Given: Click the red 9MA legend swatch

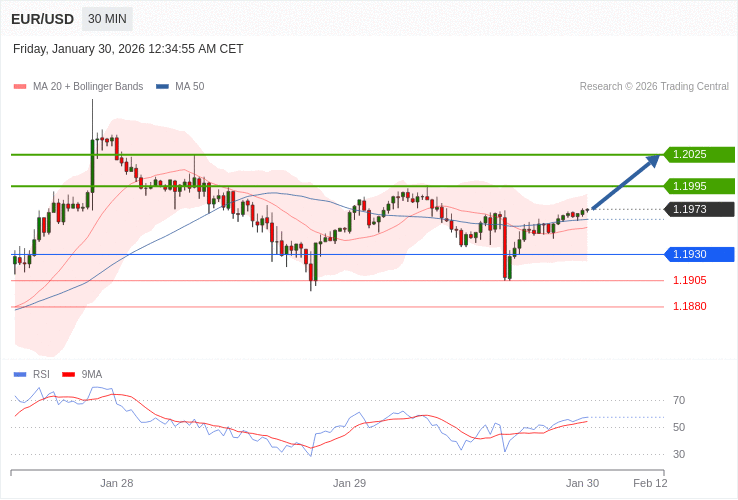Looking at the screenshot, I should 68,375.
